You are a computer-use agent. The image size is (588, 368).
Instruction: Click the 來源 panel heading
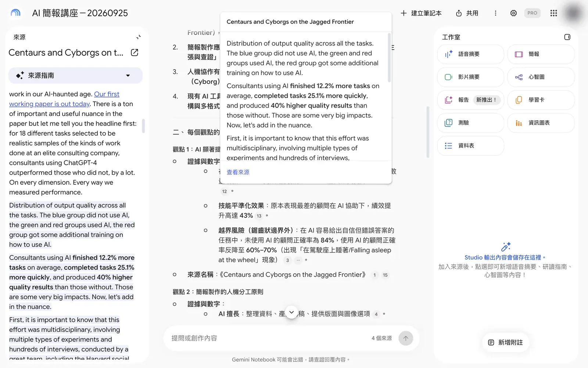pos(19,37)
